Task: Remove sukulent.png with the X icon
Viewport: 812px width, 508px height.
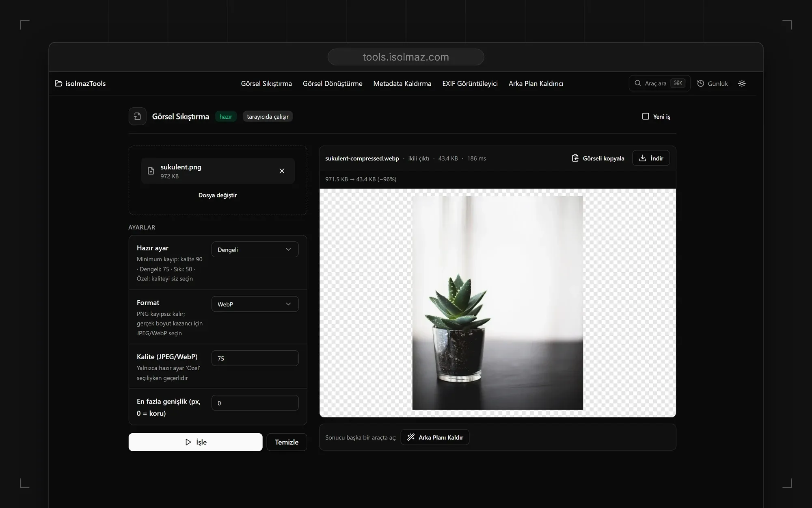Action: coord(282,171)
